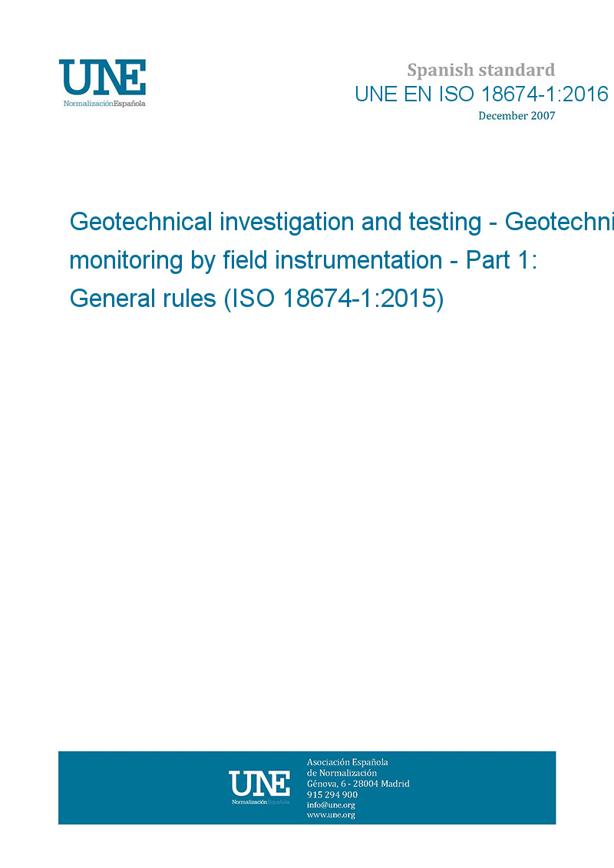Click the December 2007 date
Screen dimensions: 614x868
(x=517, y=116)
